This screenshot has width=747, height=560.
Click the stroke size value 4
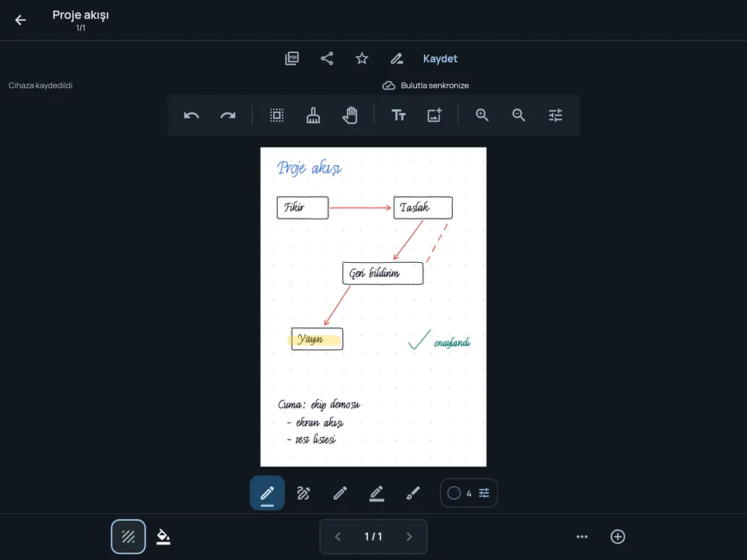(x=468, y=493)
